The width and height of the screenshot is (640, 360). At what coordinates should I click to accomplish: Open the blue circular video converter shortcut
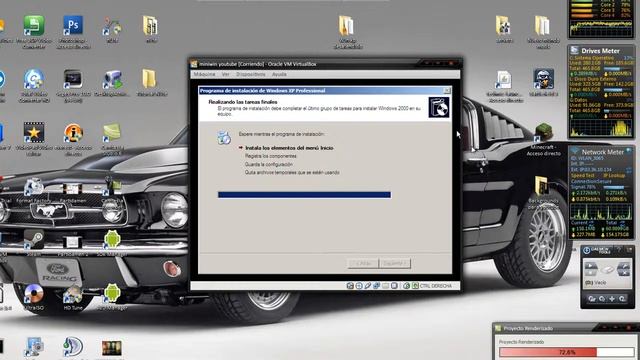point(34,80)
